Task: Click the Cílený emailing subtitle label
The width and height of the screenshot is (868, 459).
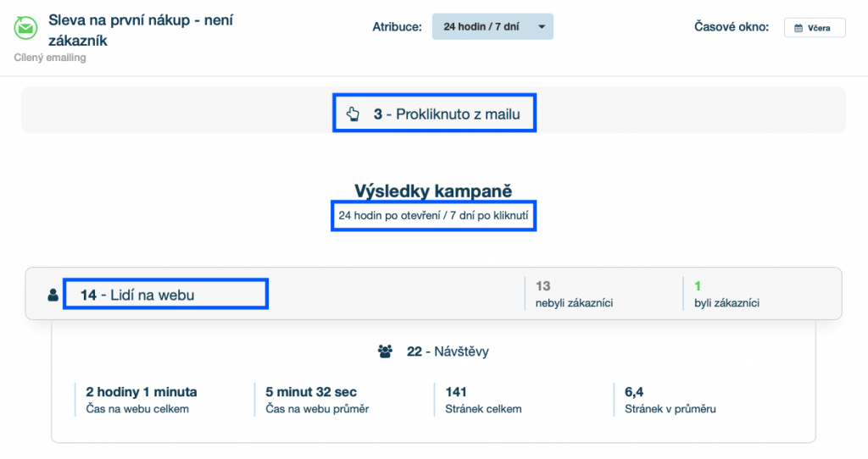Action: tap(50, 58)
